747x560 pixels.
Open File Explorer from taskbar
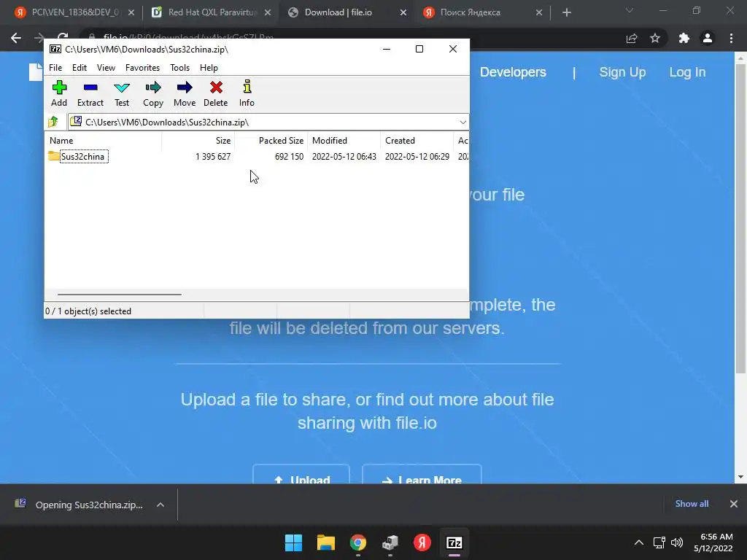coord(326,542)
